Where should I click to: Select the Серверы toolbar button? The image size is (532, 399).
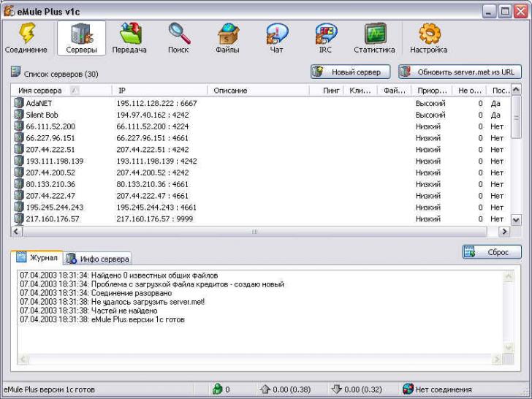80,38
